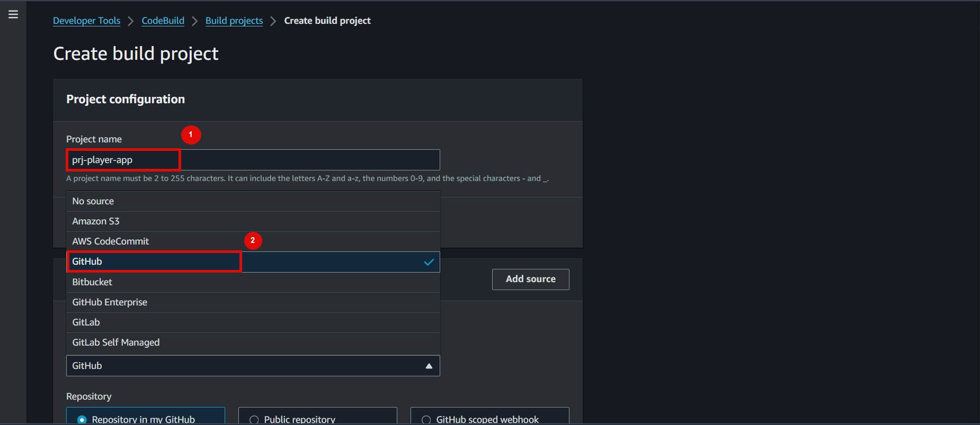Collapse the GitHub source provider dropdown
The image size is (980, 425).
[x=253, y=366]
